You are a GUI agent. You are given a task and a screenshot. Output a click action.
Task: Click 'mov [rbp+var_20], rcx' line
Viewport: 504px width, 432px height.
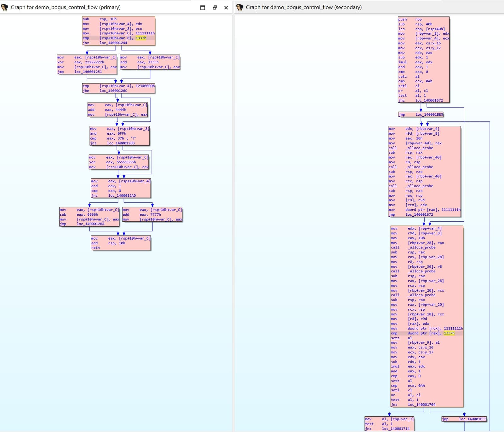tap(417, 290)
